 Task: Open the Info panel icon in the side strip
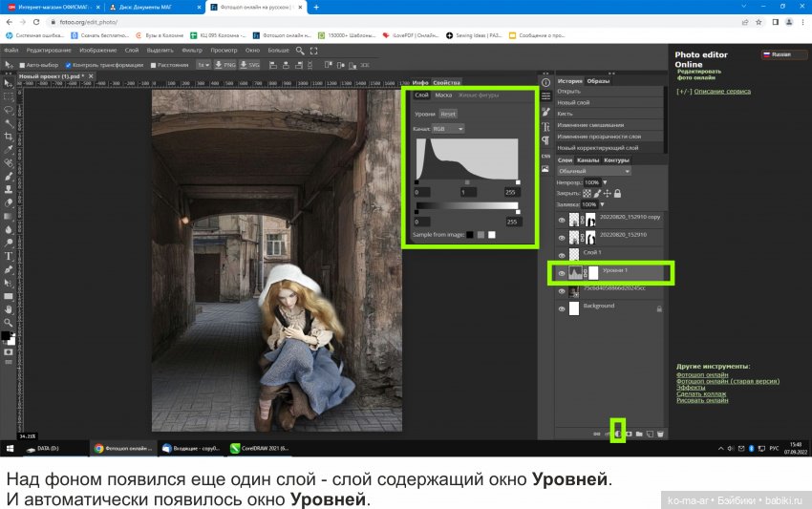545,83
